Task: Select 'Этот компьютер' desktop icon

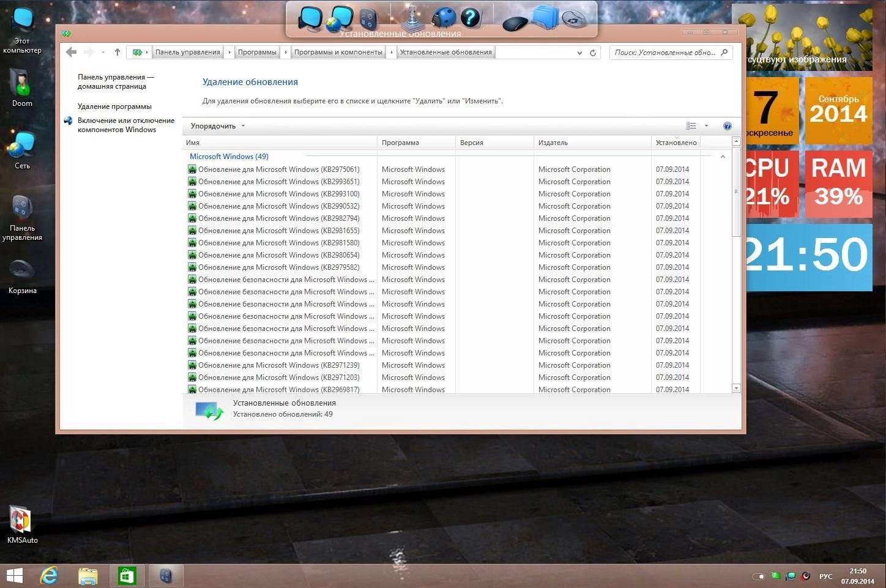Action: (x=22, y=31)
